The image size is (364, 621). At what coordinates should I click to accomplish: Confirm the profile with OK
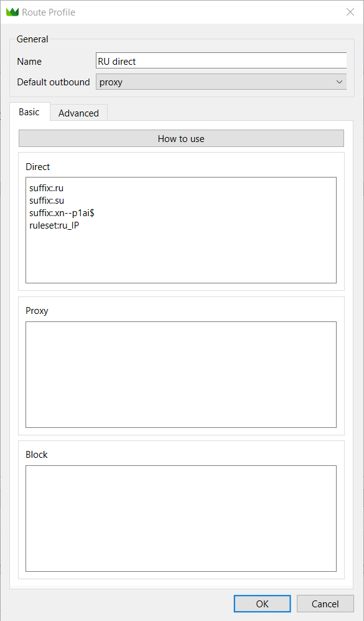coord(262,604)
